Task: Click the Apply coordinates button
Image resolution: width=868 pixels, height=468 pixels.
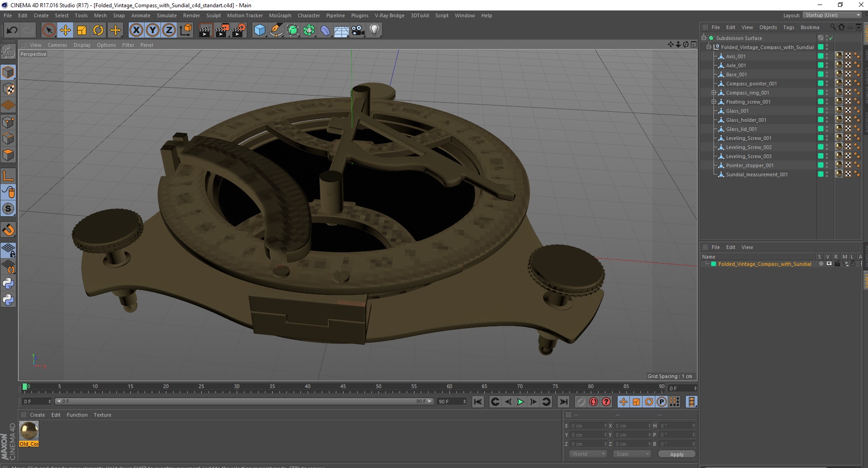Action: pyautogui.click(x=676, y=454)
